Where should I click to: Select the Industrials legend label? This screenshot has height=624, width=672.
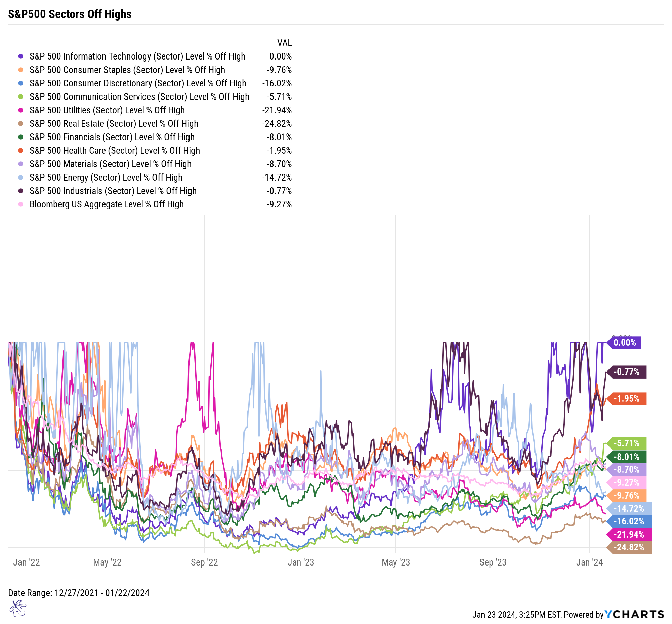click(113, 191)
